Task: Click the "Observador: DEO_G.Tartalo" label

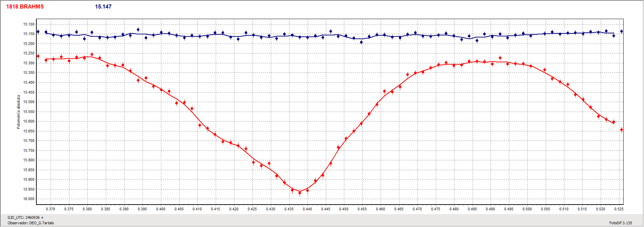Action: pyautogui.click(x=31, y=223)
